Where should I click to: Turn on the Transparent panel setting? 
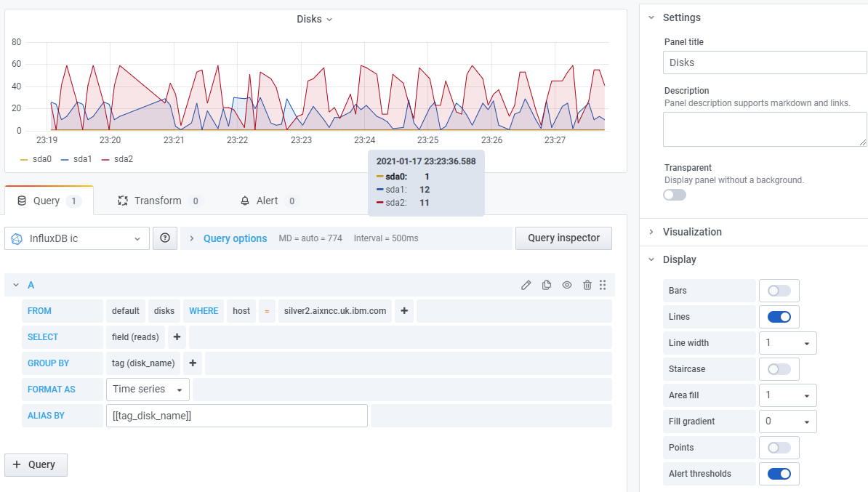pyautogui.click(x=674, y=194)
